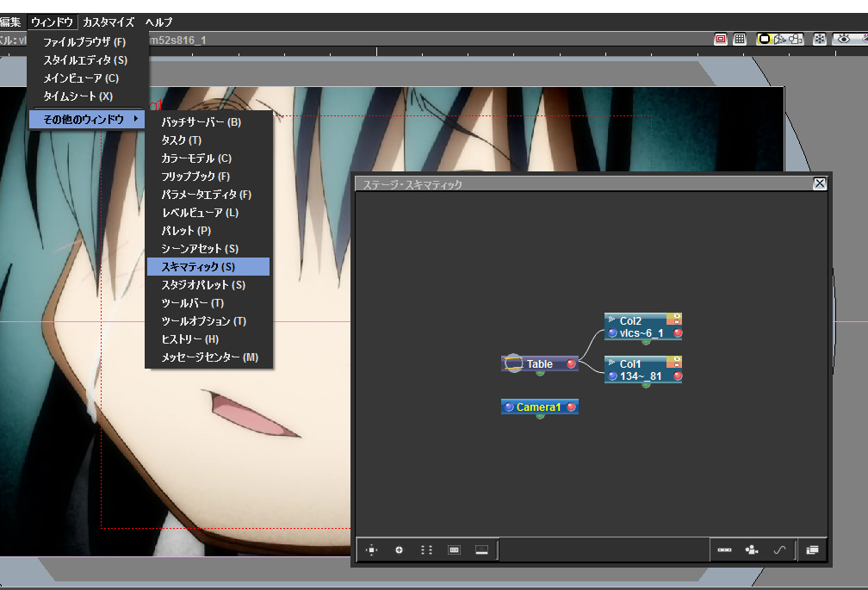Image resolution: width=868 pixels, height=590 pixels.
Task: Click red port on Col2 node
Action: tap(677, 333)
